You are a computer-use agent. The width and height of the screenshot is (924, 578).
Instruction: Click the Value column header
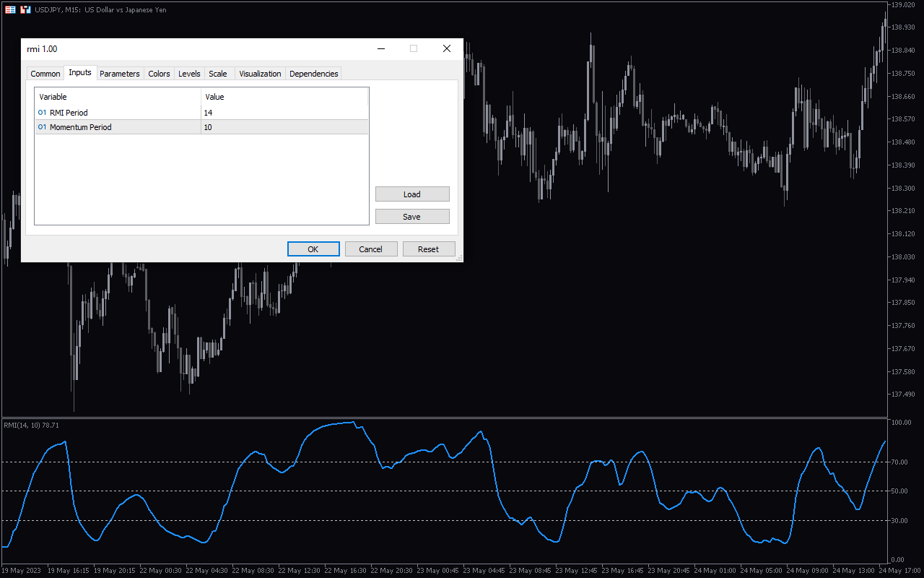[284, 97]
